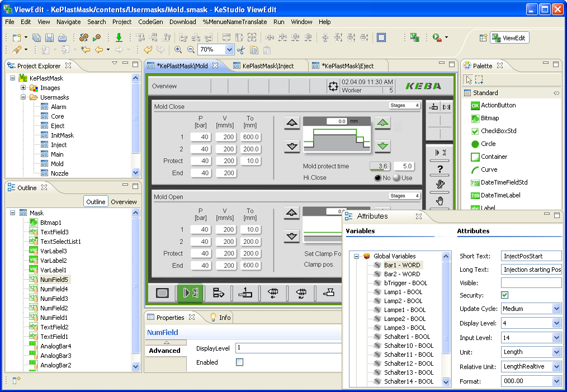Click the Advanced button in Properties panel
The image size is (567, 392).
click(166, 351)
